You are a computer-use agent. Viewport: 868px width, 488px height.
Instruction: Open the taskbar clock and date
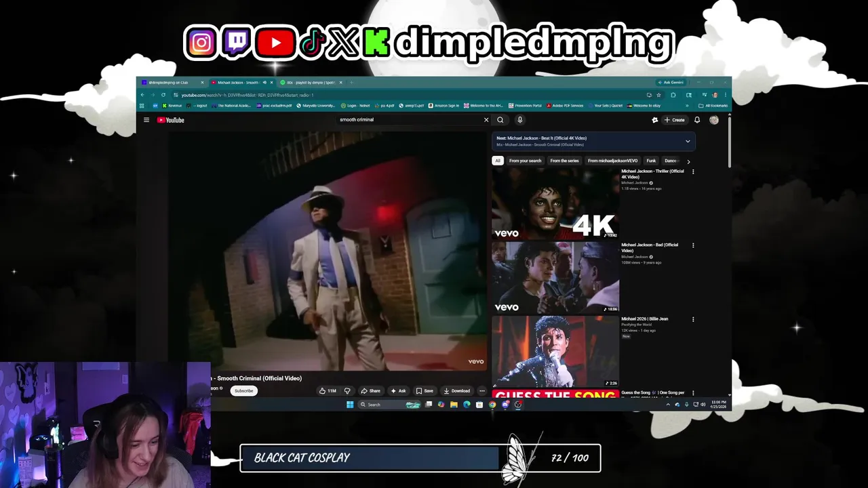coord(718,405)
